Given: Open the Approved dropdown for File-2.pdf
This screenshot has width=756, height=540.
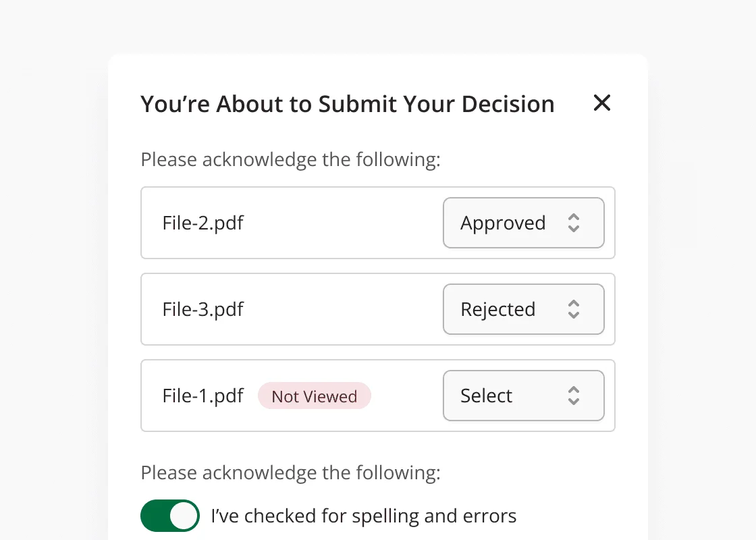Looking at the screenshot, I should tap(524, 223).
